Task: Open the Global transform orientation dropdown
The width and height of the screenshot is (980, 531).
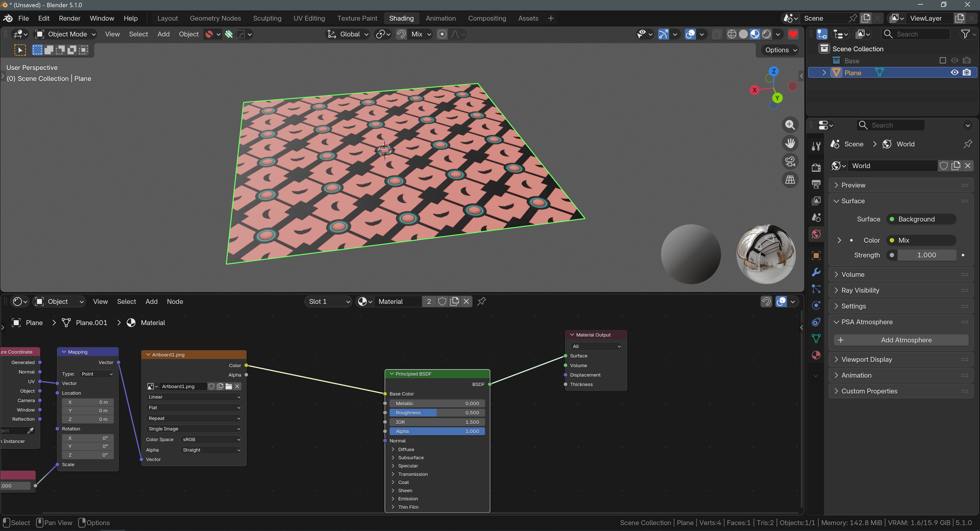Action: pyautogui.click(x=348, y=34)
